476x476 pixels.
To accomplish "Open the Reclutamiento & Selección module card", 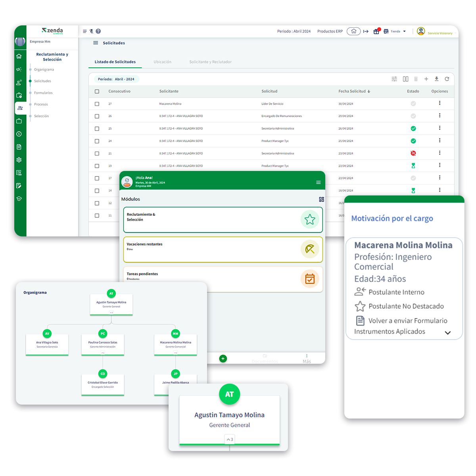I will coord(223,219).
